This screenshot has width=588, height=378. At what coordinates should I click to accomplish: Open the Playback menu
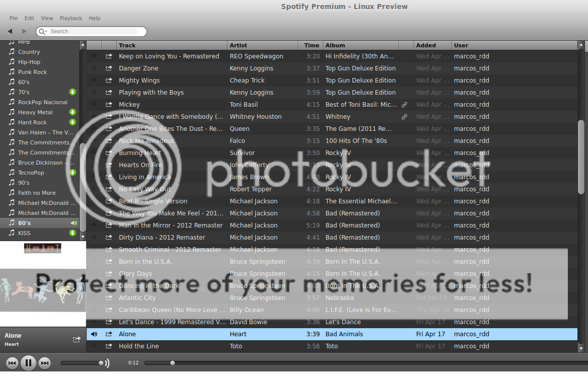[71, 18]
